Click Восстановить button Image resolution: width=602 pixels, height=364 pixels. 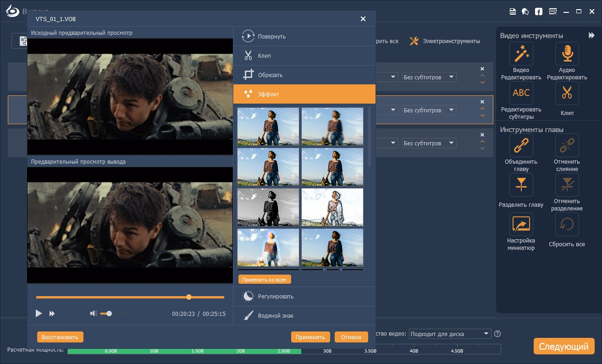pos(60,337)
